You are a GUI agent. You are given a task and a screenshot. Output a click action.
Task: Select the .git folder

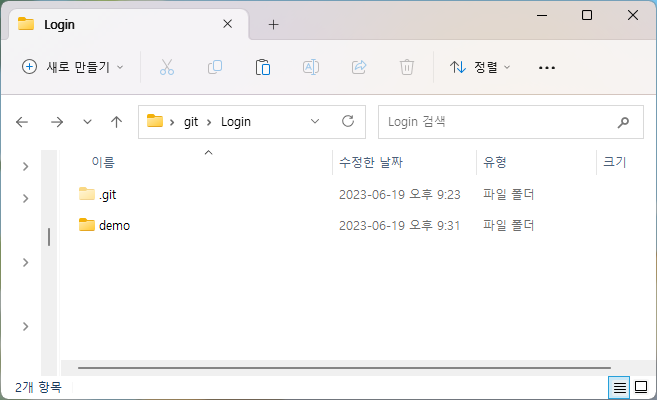click(x=108, y=195)
